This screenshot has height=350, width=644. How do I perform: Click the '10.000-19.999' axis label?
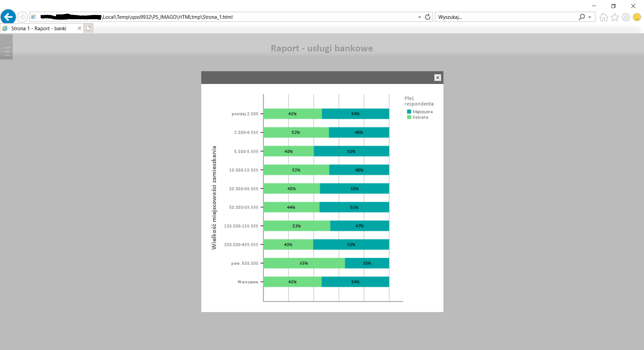click(244, 170)
